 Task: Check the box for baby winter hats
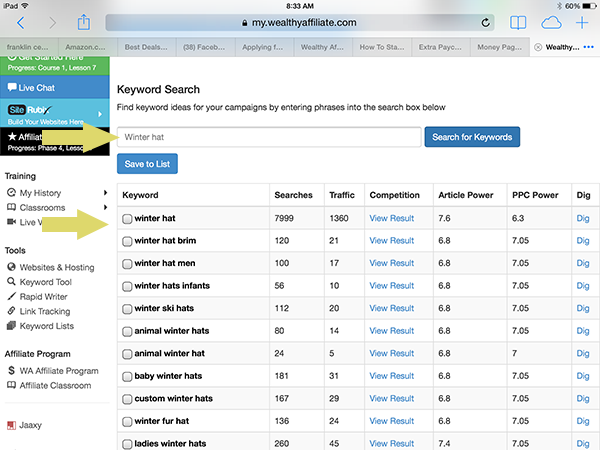coord(127,377)
